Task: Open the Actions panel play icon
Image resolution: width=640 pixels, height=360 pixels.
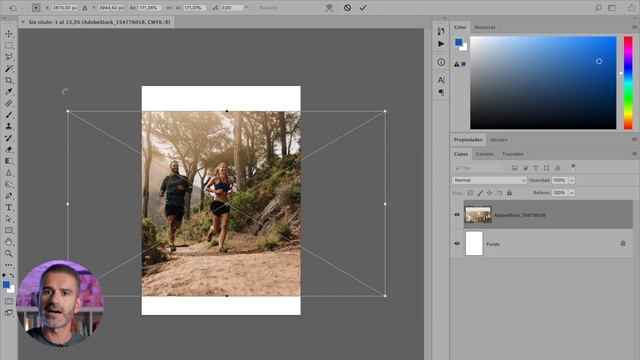Action: [441, 44]
